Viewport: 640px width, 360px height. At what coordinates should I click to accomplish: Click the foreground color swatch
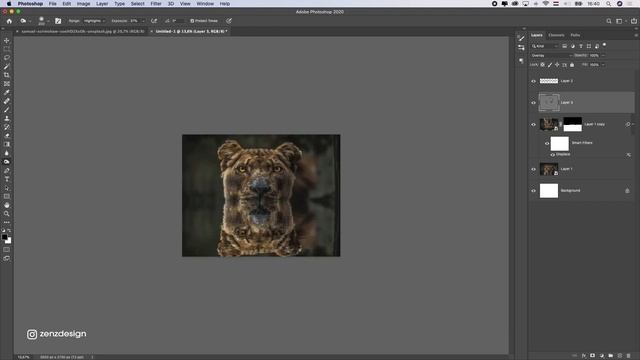click(x=4, y=237)
